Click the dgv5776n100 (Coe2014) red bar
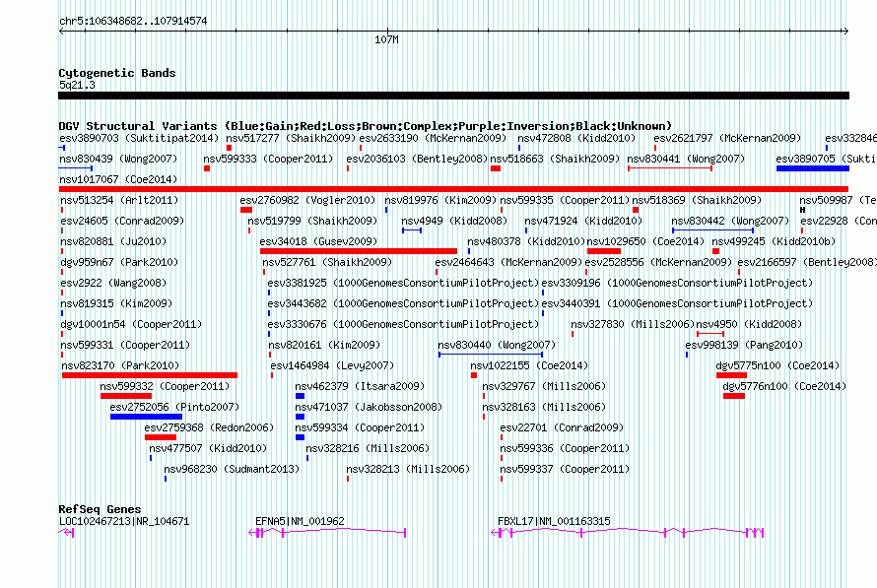 click(734, 396)
